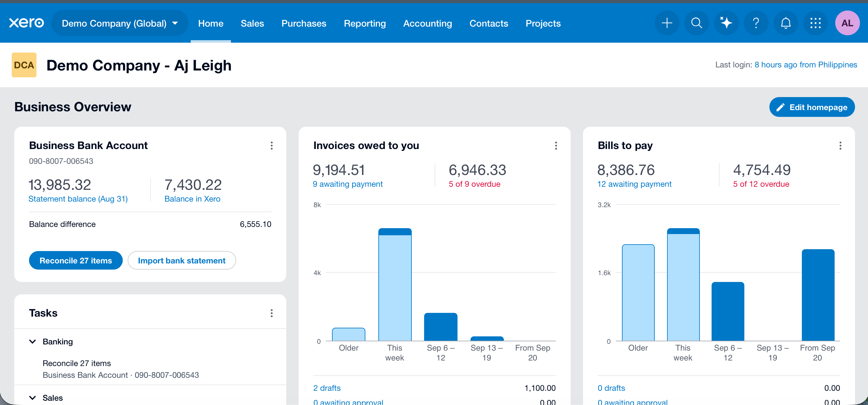Go to the Home tab
868x405 pixels.
click(x=211, y=23)
